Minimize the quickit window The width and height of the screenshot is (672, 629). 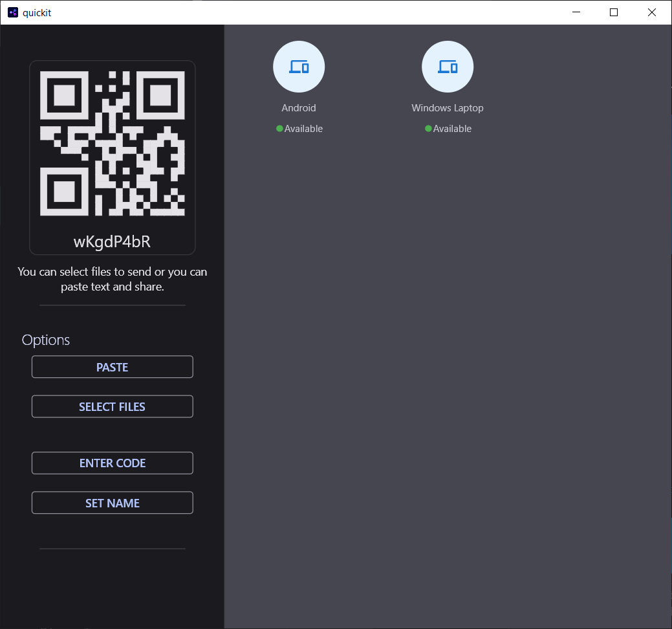[576, 12]
